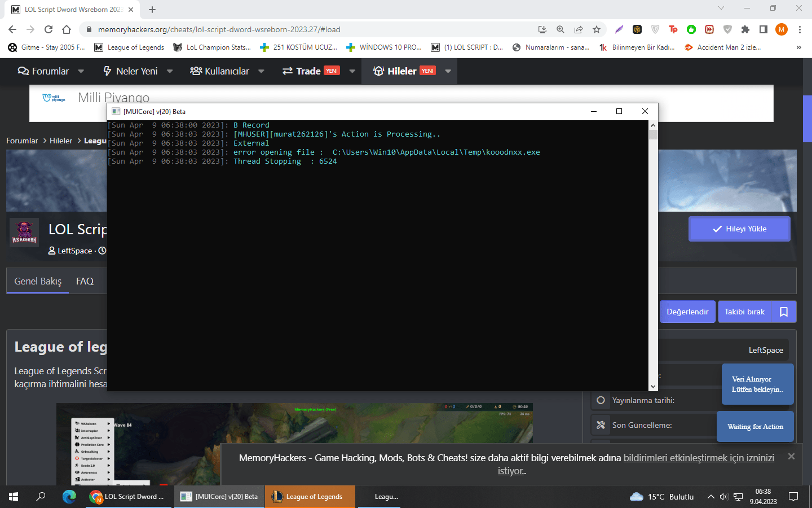Click the game screenshot preview image
Screen dimensions: 812x508
point(294,444)
